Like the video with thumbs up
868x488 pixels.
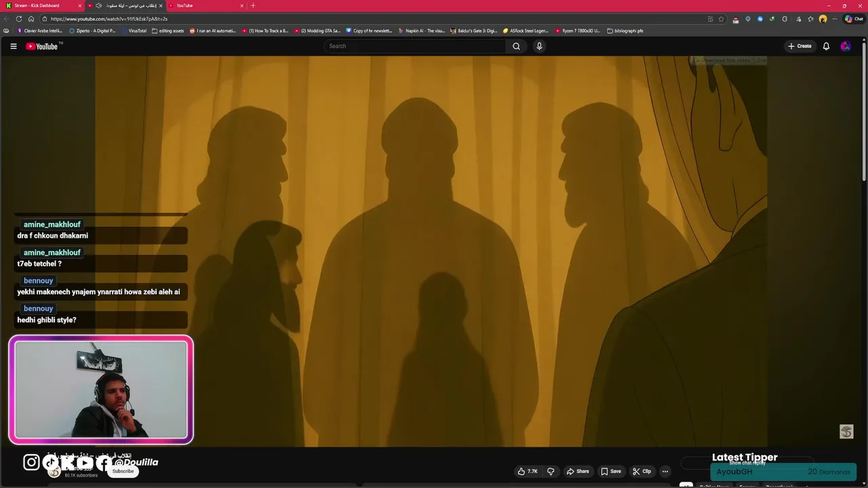pyautogui.click(x=521, y=471)
